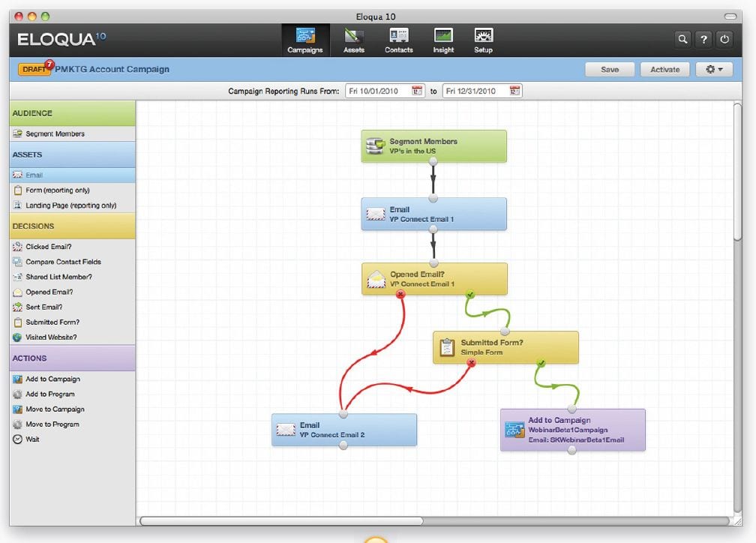Click the Segment Members database icon on canvas
The image size is (756, 543).
[375, 146]
